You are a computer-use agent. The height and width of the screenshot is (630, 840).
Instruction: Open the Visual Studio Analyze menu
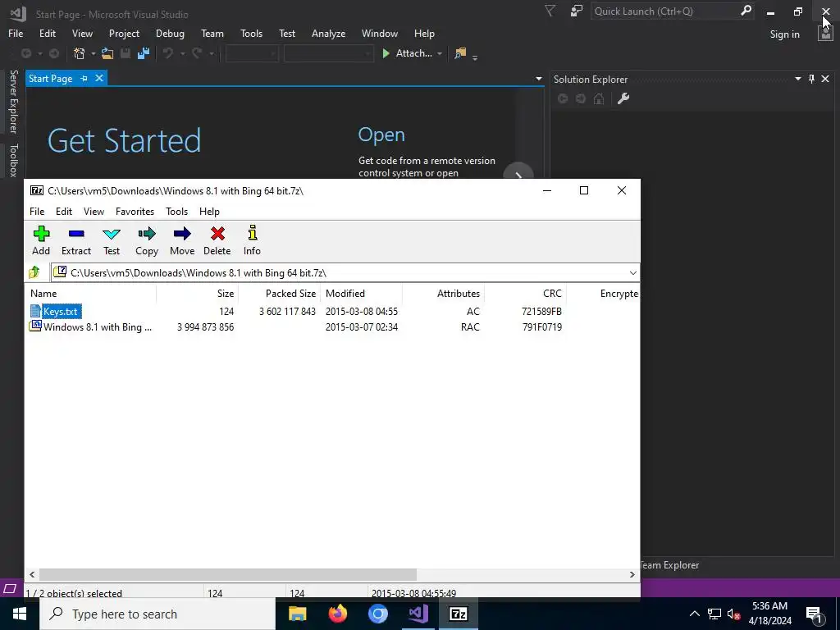pyautogui.click(x=328, y=33)
